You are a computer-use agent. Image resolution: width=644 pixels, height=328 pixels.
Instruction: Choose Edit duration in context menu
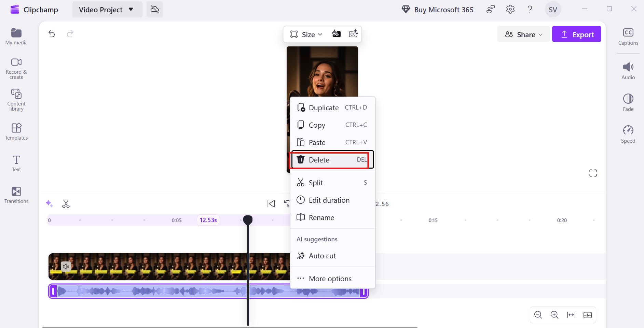coord(332,200)
